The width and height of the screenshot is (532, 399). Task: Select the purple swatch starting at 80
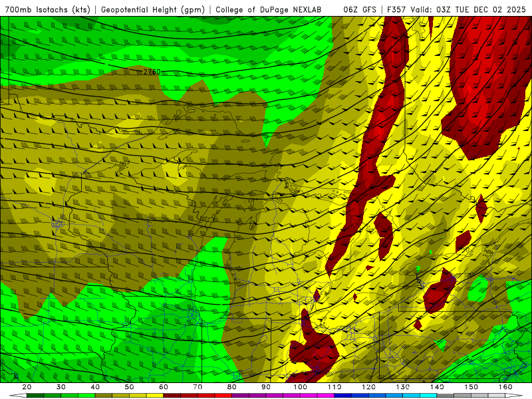[x=241, y=396]
